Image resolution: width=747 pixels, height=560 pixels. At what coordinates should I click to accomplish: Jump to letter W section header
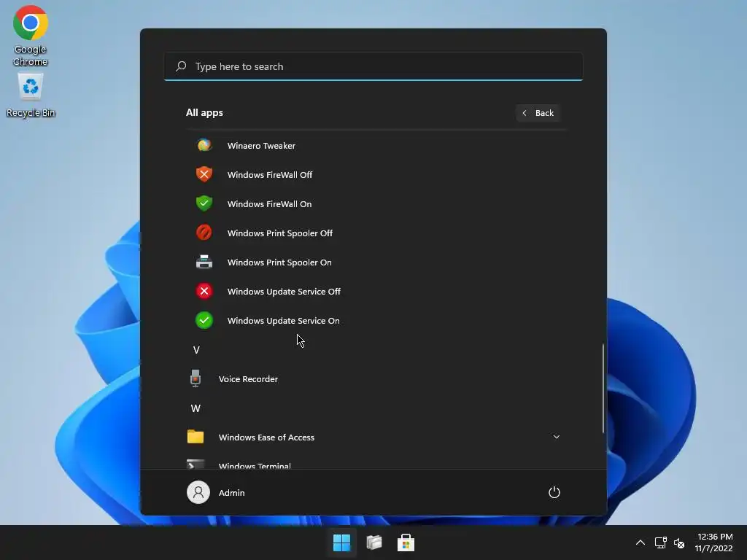click(x=196, y=408)
